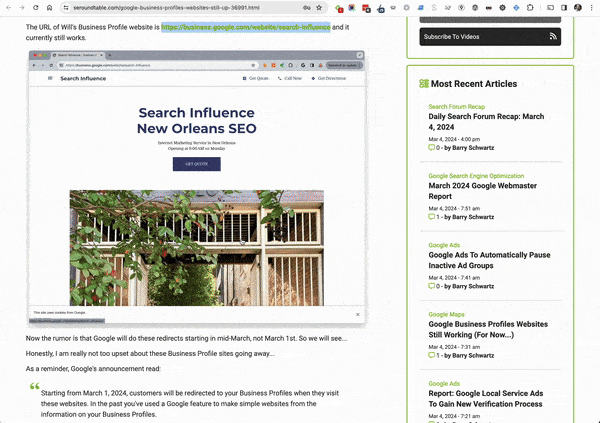The image size is (600, 423).
Task: Click 'by Barry Schwartz' under March 2024 Webmaster Report
Action: [469, 217]
